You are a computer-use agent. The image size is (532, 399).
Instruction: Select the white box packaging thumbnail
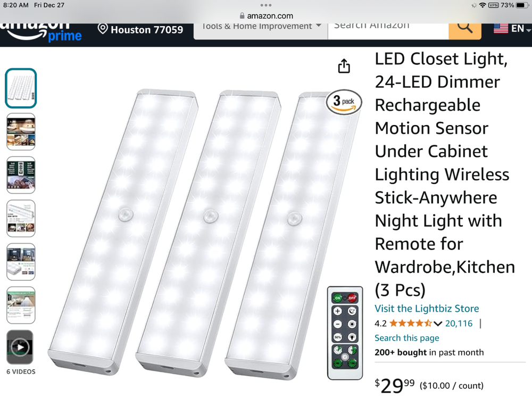(20, 262)
